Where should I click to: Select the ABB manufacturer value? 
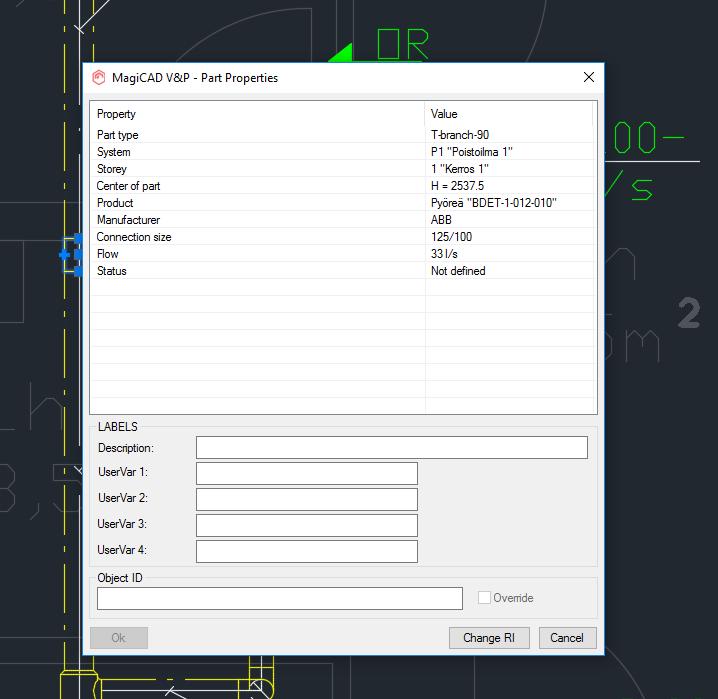tap(441, 220)
